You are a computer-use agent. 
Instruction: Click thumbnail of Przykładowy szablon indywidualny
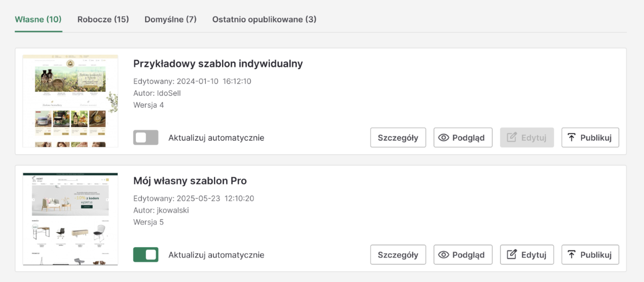(70, 101)
